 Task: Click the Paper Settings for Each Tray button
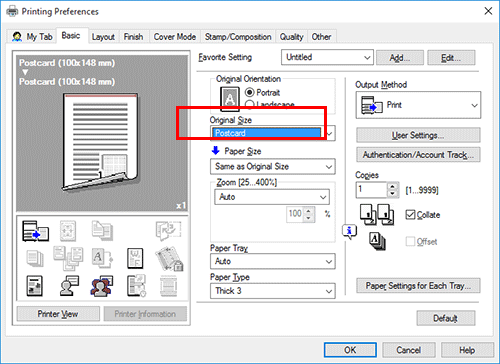[x=418, y=286]
